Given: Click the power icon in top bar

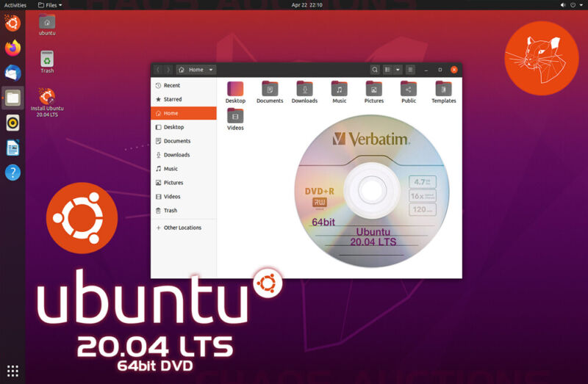Looking at the screenshot, I should (573, 5).
